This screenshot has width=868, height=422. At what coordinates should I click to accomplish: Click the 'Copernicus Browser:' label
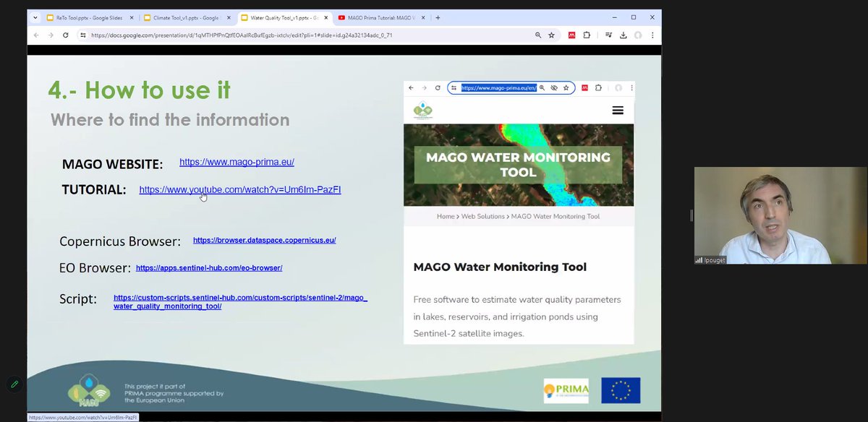[120, 241]
